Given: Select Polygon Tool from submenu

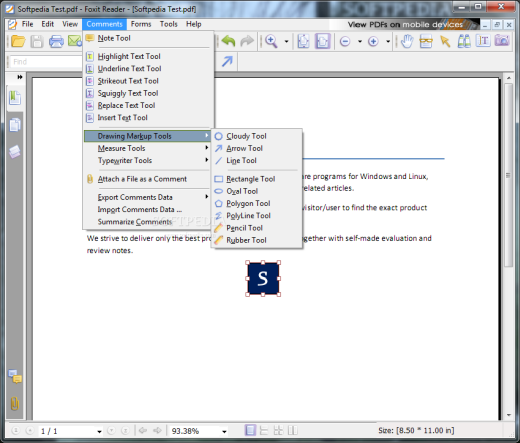Looking at the screenshot, I should pyautogui.click(x=257, y=203).
